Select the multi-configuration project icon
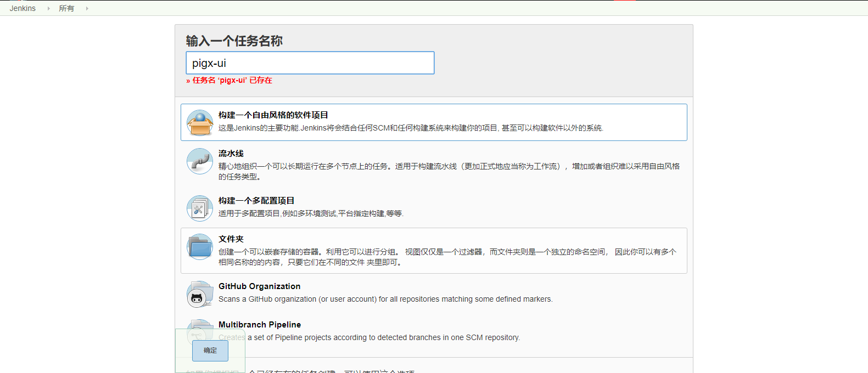The image size is (868, 373). (200, 208)
